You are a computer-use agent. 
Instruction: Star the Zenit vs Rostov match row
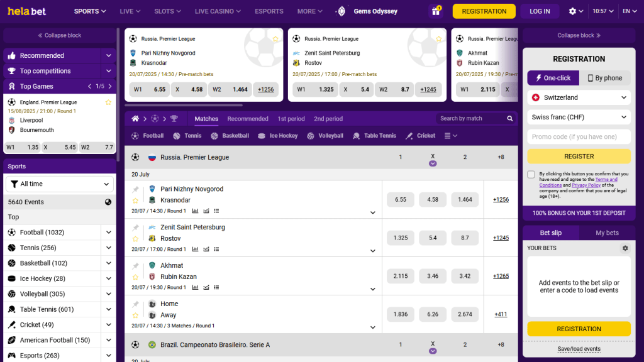click(136, 239)
